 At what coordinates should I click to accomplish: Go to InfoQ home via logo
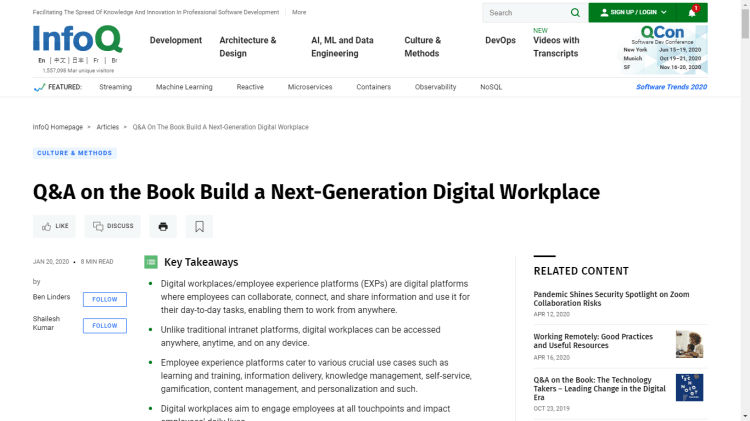77,38
